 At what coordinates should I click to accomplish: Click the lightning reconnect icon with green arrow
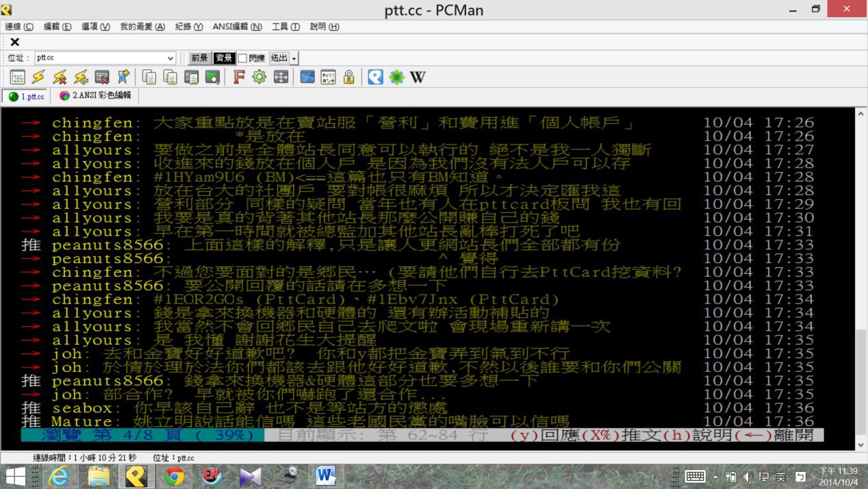(81, 77)
